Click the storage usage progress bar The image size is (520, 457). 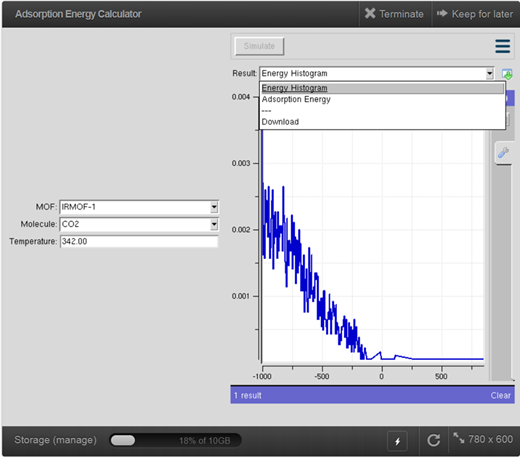[x=175, y=440]
